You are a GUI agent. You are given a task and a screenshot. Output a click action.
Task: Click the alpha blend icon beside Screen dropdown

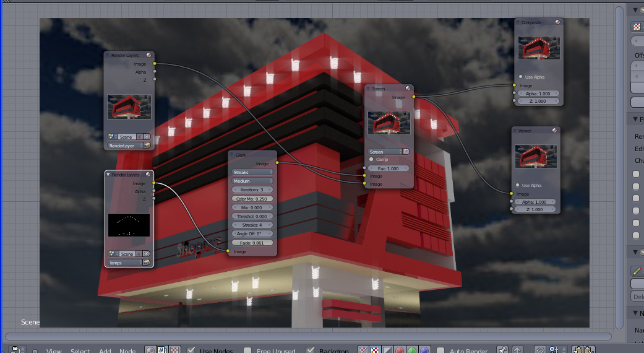[405, 152]
